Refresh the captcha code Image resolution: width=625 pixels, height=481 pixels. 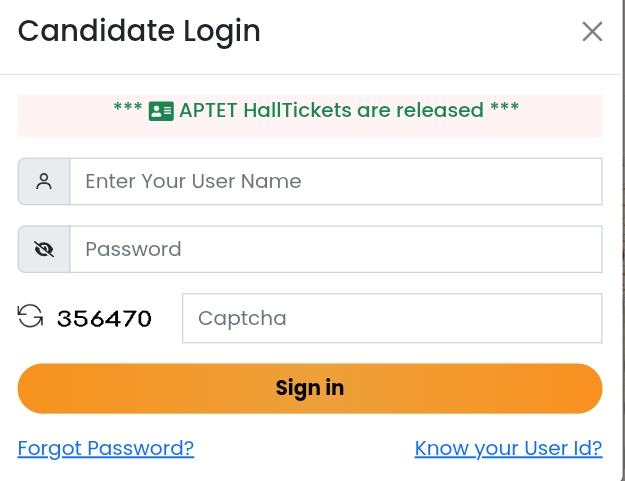tap(31, 318)
